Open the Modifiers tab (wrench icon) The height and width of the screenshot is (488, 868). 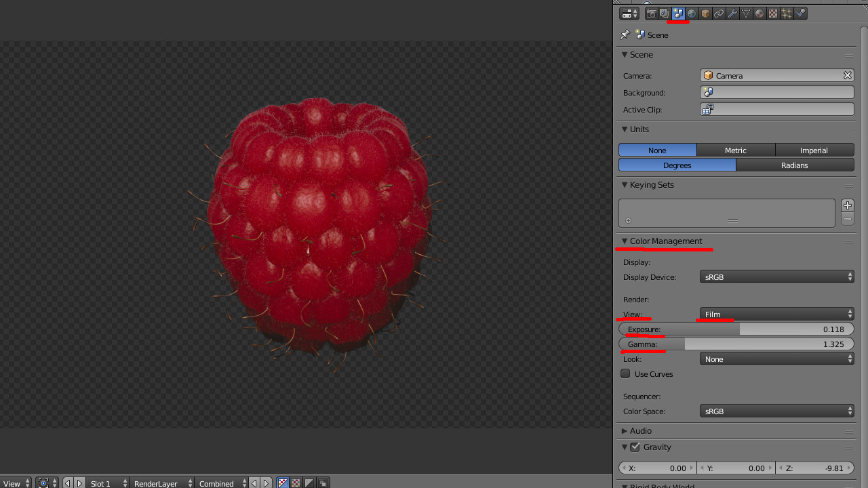[x=732, y=14]
